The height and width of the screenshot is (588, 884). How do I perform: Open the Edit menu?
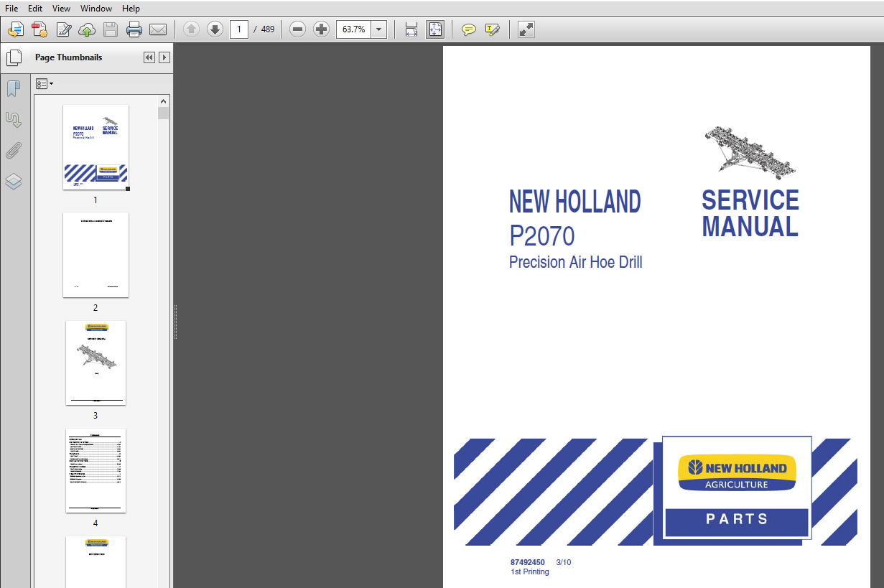(35, 9)
